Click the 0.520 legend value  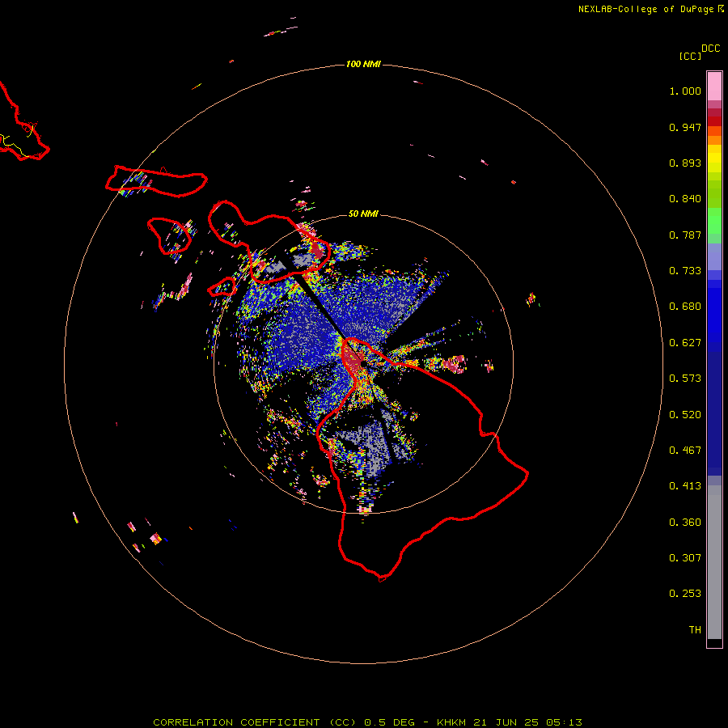685,415
